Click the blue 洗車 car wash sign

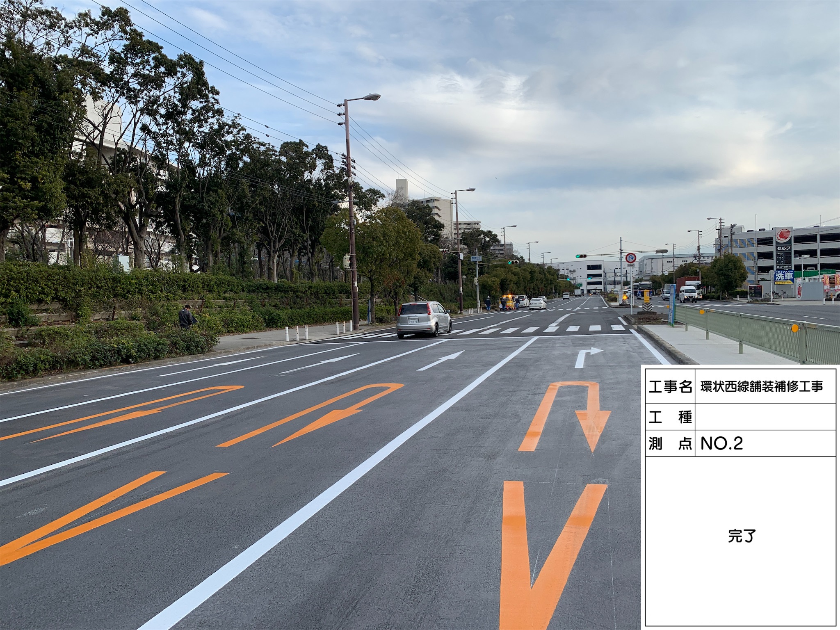pos(784,277)
